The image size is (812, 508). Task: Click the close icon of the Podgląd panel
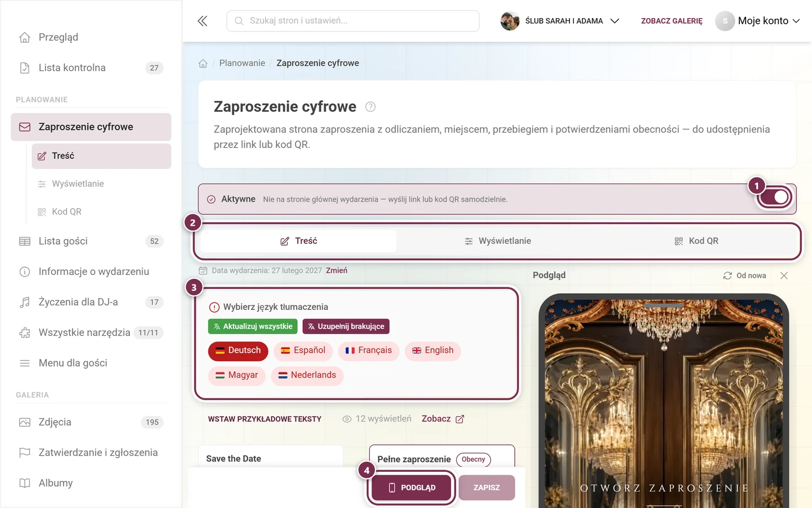click(x=784, y=275)
